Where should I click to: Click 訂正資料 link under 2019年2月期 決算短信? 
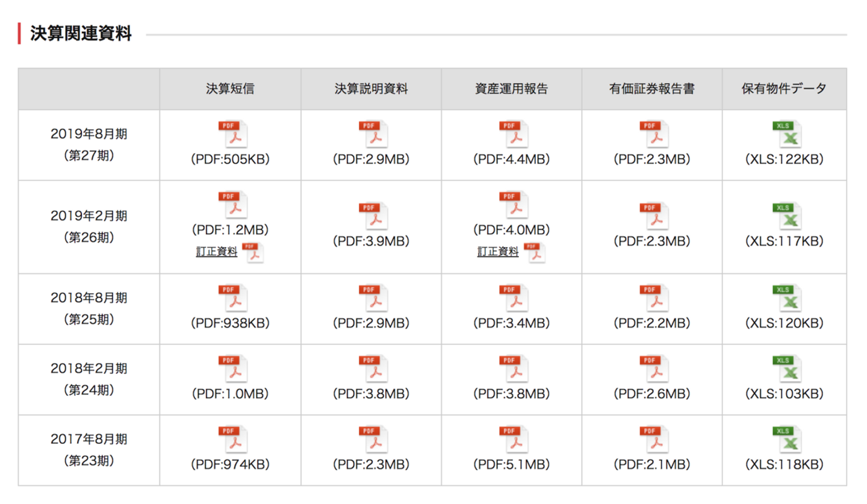(217, 252)
